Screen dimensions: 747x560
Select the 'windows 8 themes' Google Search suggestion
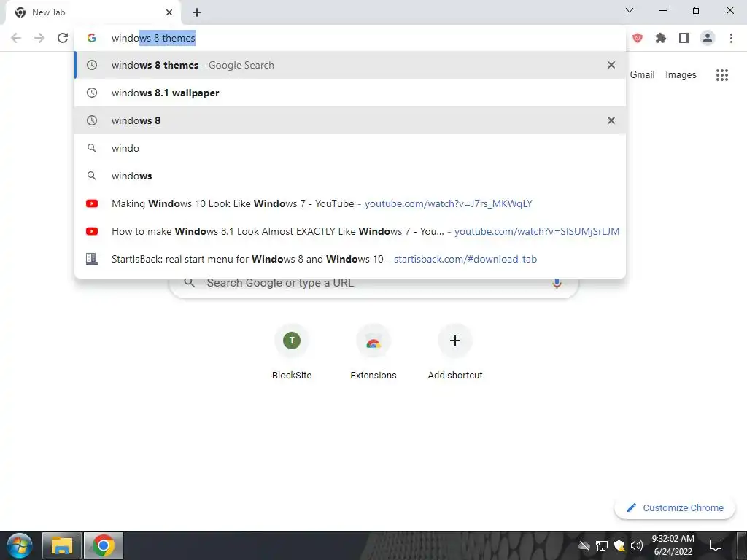(x=350, y=65)
